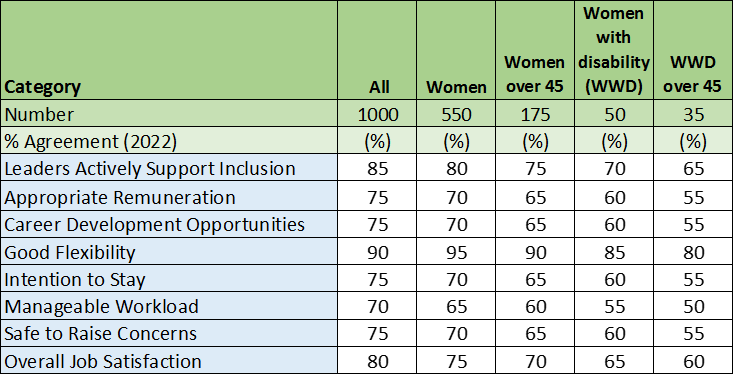The width and height of the screenshot is (734, 375).
Task: Select the Category header cell
Action: click(x=169, y=50)
